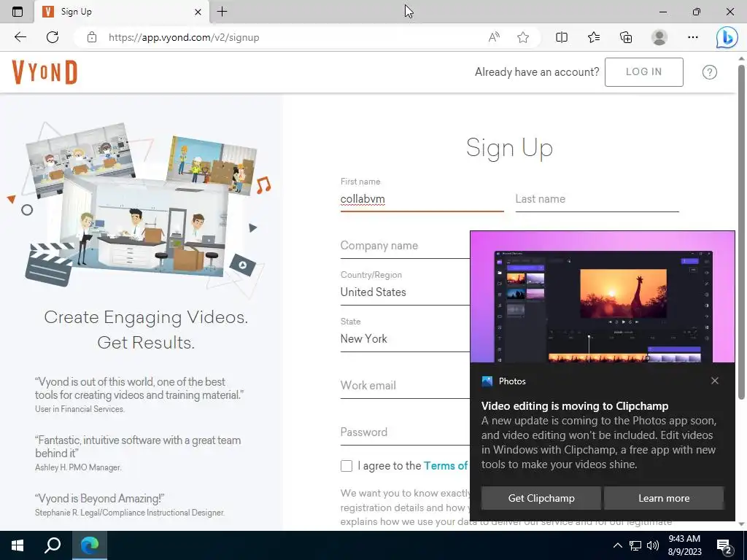Go back with the browser back arrow
Image resolution: width=747 pixels, height=560 pixels.
[20, 37]
